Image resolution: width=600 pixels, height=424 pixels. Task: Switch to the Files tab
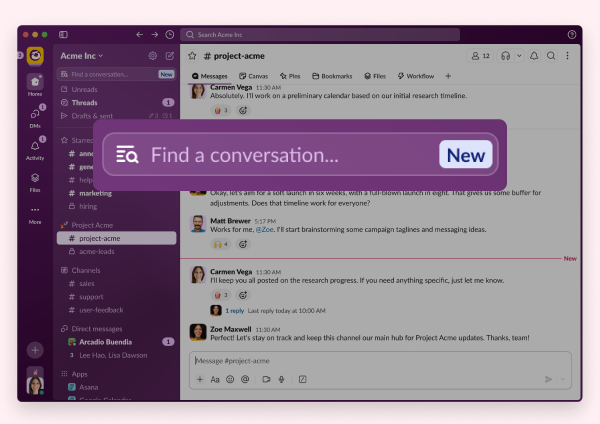[x=375, y=76]
